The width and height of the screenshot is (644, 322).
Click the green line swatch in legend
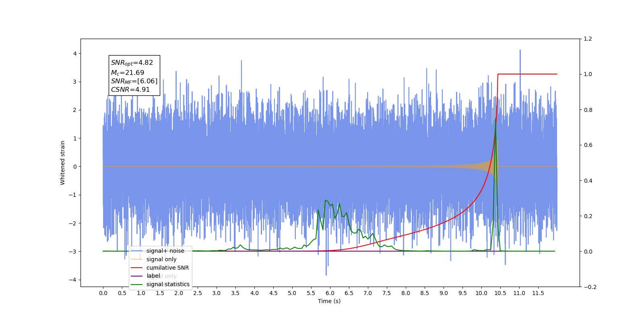click(x=137, y=284)
